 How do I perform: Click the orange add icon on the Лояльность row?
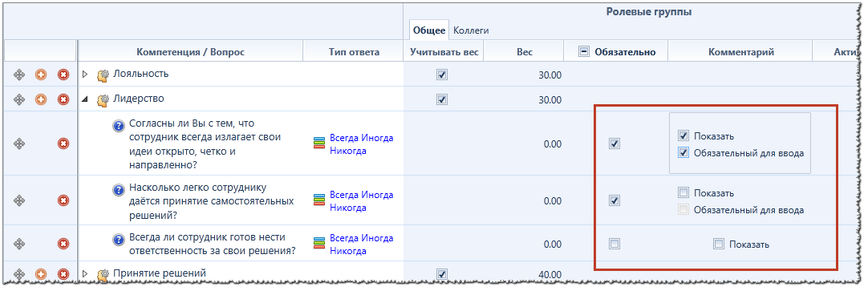pyautogui.click(x=41, y=74)
